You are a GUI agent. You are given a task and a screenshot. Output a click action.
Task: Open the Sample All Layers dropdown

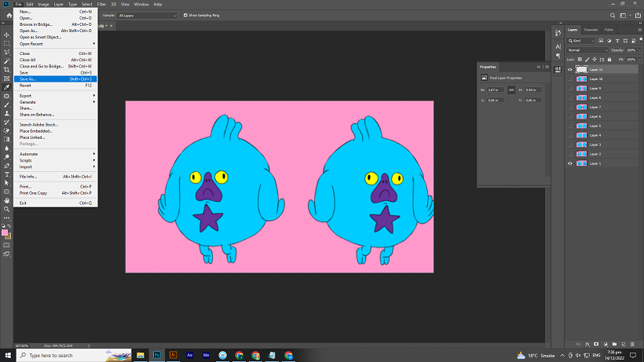[147, 16]
